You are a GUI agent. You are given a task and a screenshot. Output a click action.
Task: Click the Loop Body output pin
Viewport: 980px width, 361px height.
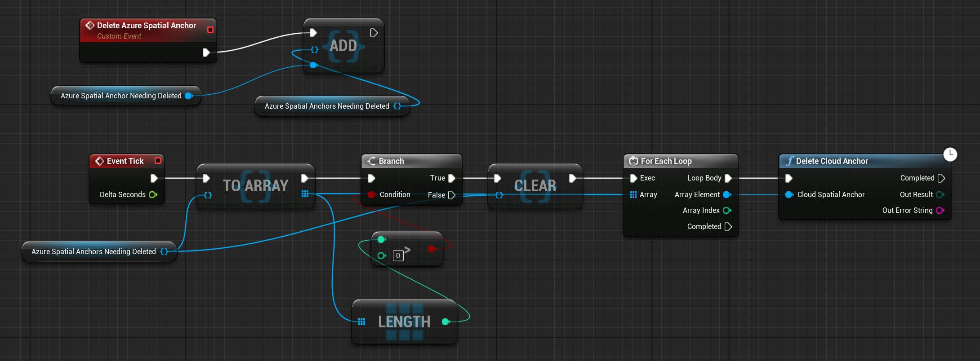click(x=728, y=178)
